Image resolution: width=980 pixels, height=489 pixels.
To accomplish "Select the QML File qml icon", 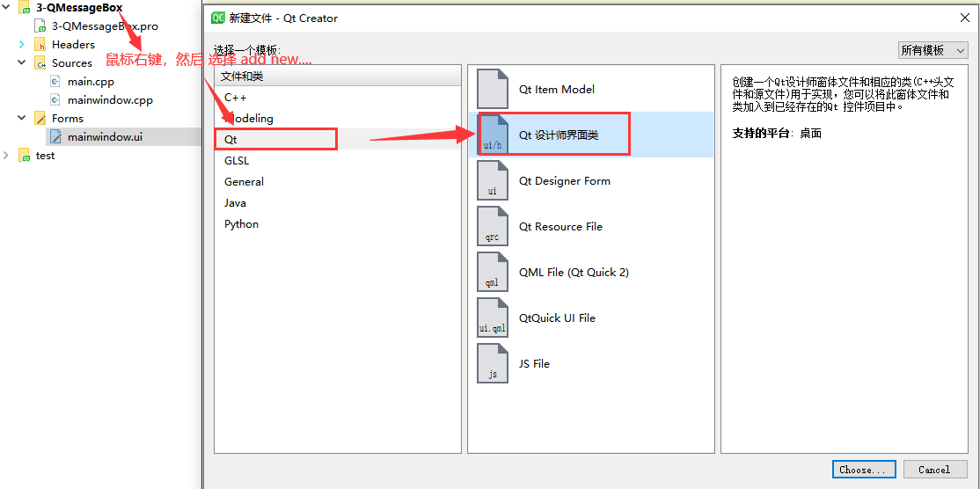I will tap(493, 272).
